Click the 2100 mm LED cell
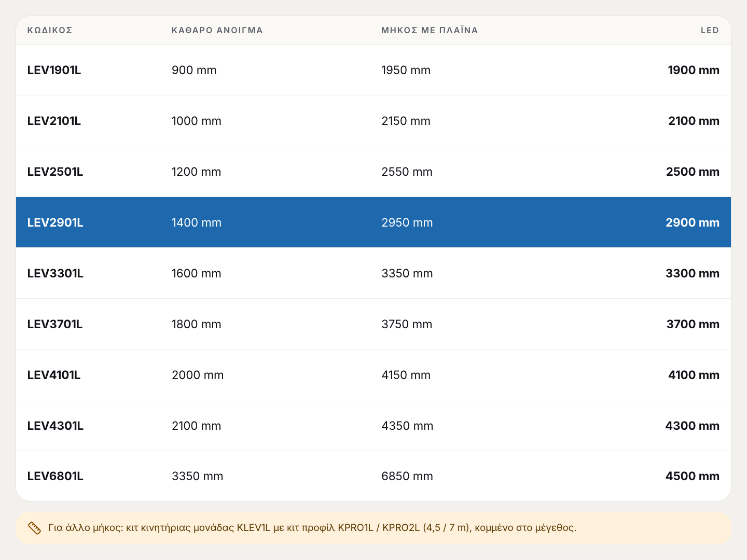The width and height of the screenshot is (747, 560). pyautogui.click(x=694, y=121)
